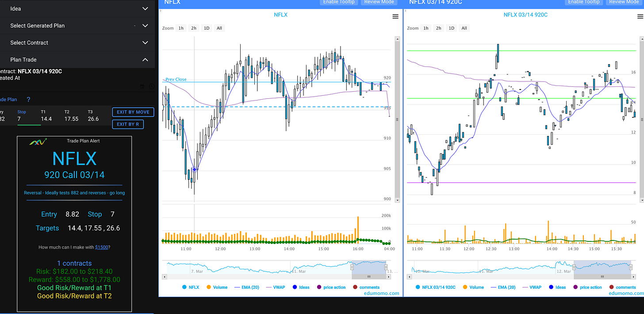Click the T3 target field 26.6
The width and height of the screenshot is (644, 314).
pos(93,119)
